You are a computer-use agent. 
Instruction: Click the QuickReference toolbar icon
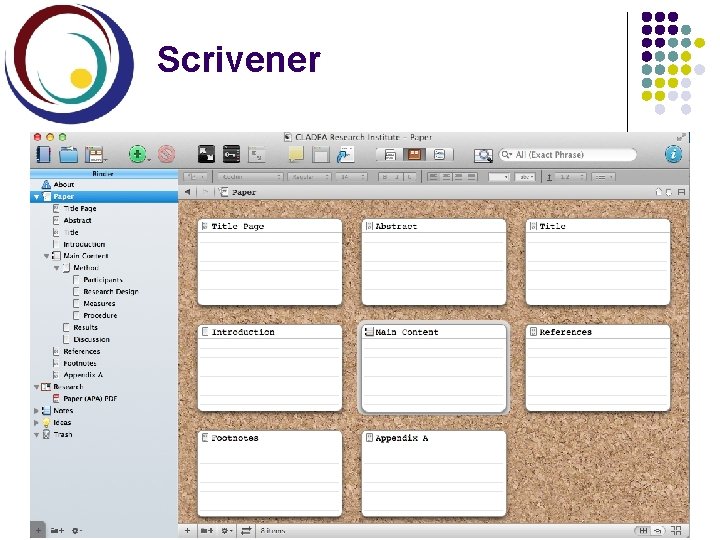[x=256, y=155]
